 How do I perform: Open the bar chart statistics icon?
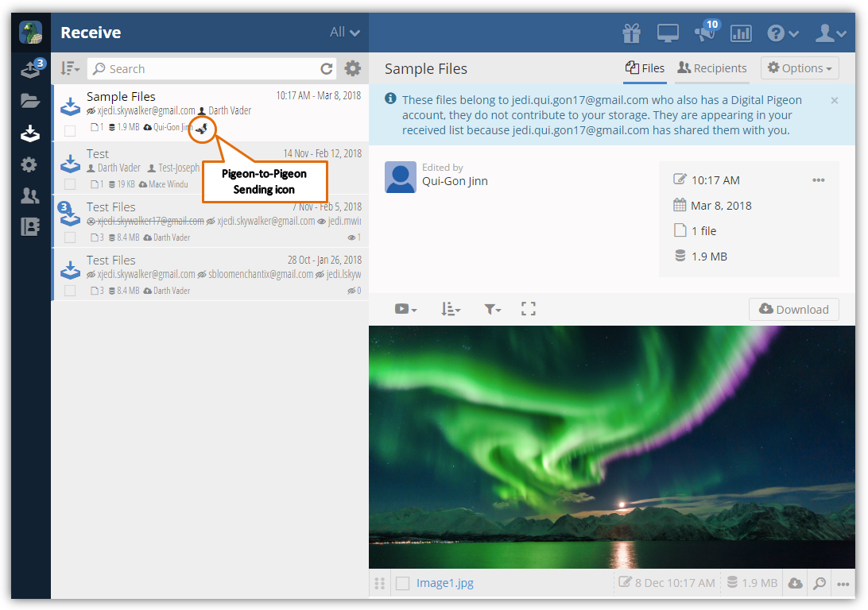click(x=741, y=33)
